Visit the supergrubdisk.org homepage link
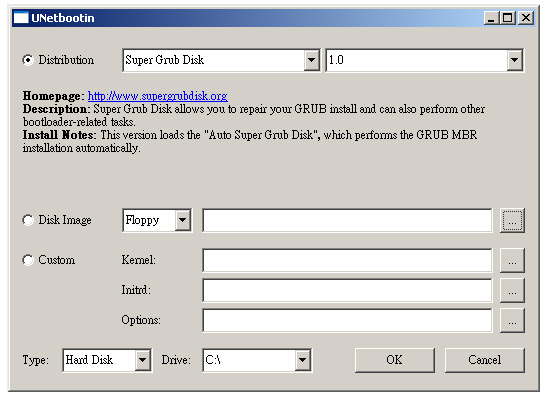545x398 pixels. pos(157,96)
